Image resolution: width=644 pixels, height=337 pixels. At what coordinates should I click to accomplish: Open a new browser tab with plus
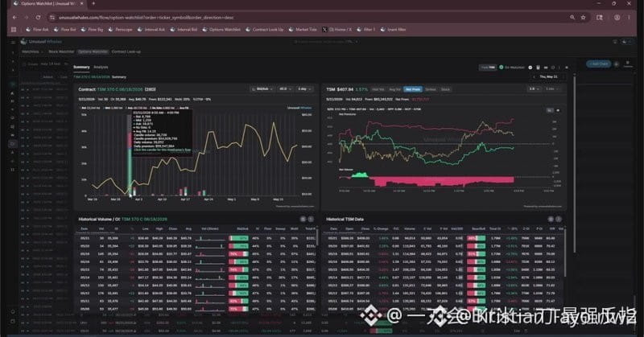(x=93, y=3)
